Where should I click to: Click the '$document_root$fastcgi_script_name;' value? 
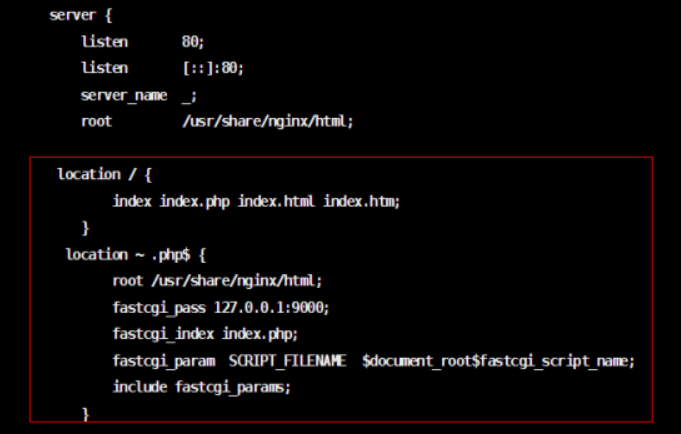[x=499, y=360]
